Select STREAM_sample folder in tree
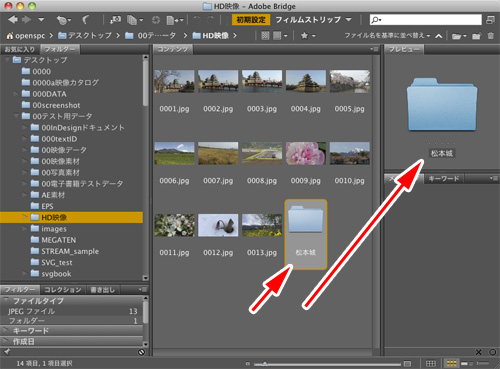500x369 pixels. pyautogui.click(x=65, y=251)
